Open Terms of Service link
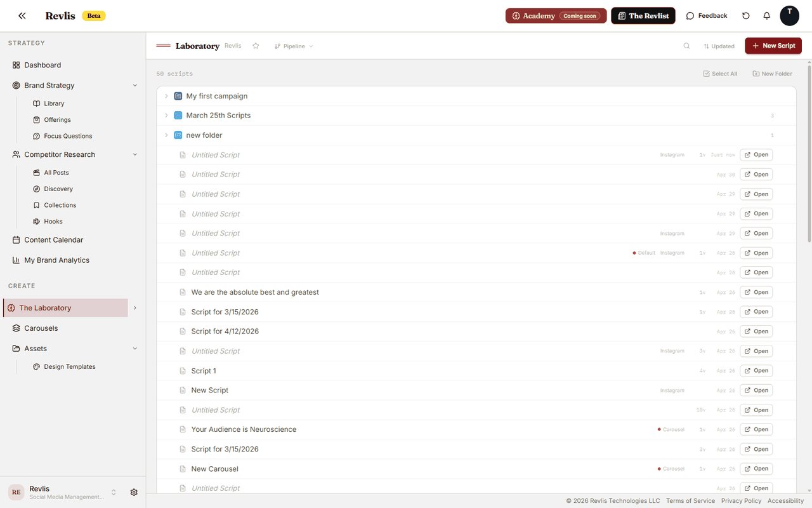The height and width of the screenshot is (508, 812). click(x=690, y=501)
